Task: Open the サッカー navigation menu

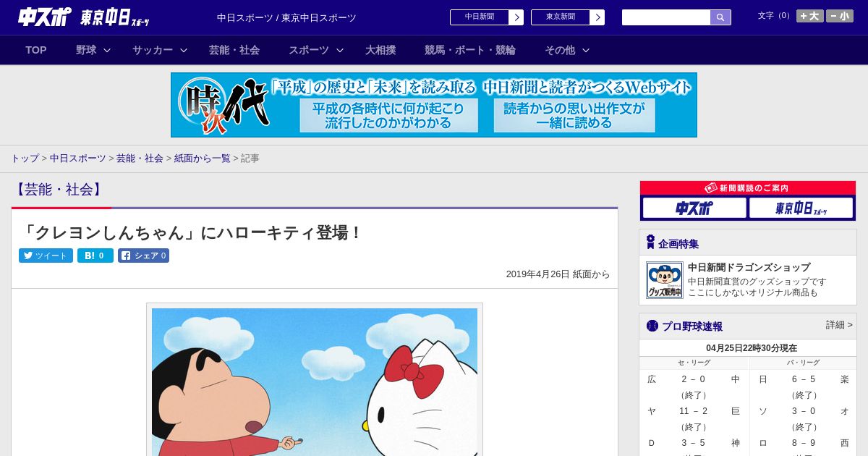Action: [153, 50]
